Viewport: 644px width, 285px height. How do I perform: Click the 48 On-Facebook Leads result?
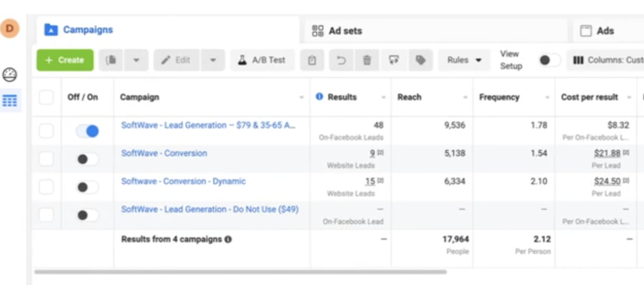pos(378,125)
